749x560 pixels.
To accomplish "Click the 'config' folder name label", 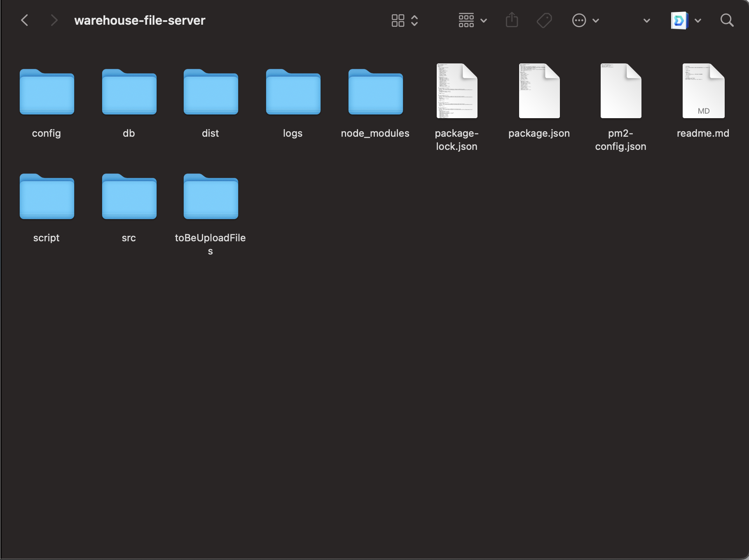I will [x=47, y=133].
